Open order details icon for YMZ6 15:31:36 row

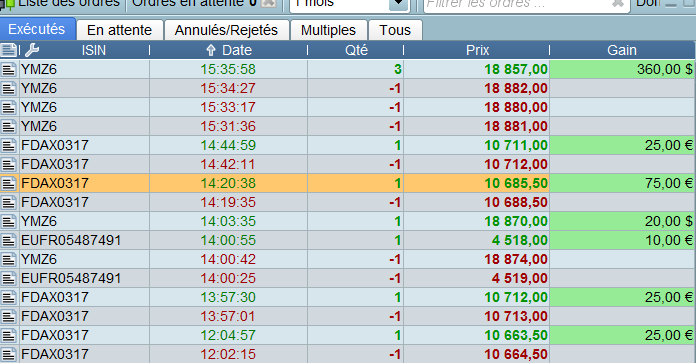click(x=9, y=126)
